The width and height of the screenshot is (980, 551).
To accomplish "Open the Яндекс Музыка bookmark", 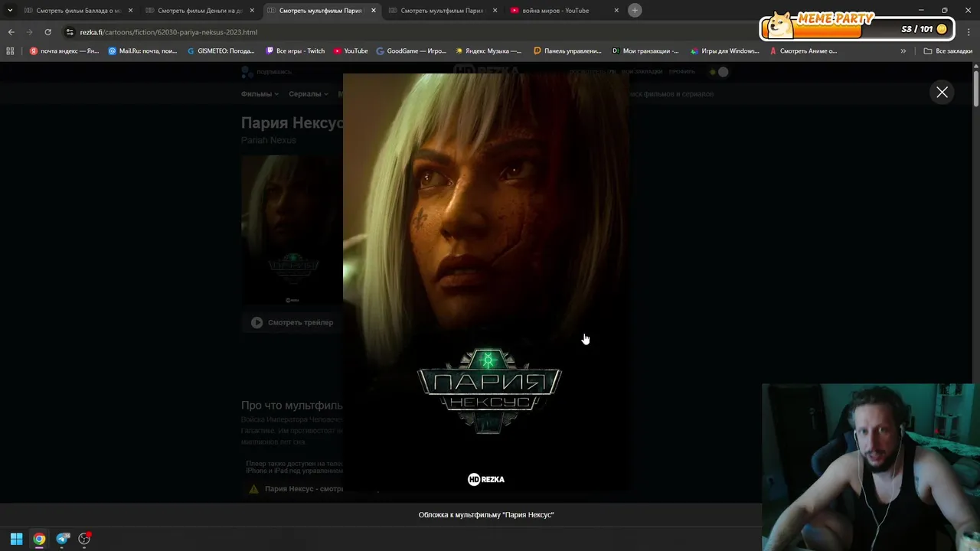I will coord(488,51).
